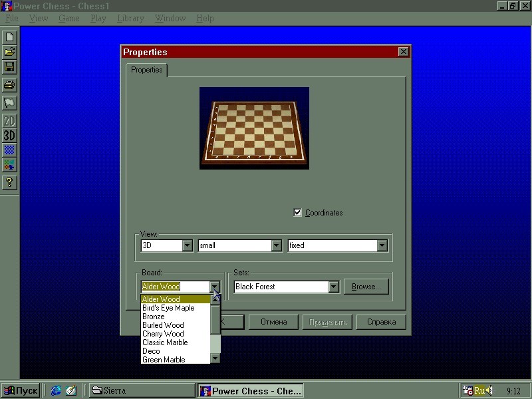This screenshot has width=532, height=399.
Task: Switch to 3D board view icon
Action: pos(9,136)
